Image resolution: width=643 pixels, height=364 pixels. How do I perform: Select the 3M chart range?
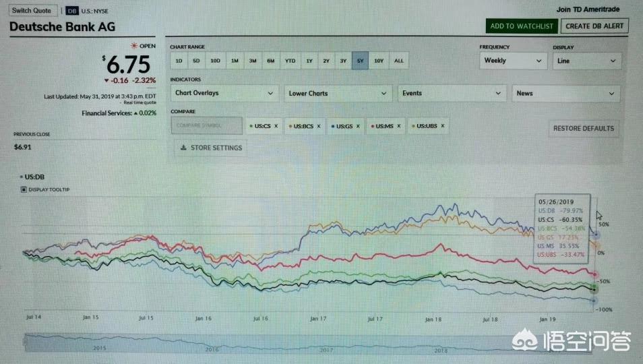(253, 61)
